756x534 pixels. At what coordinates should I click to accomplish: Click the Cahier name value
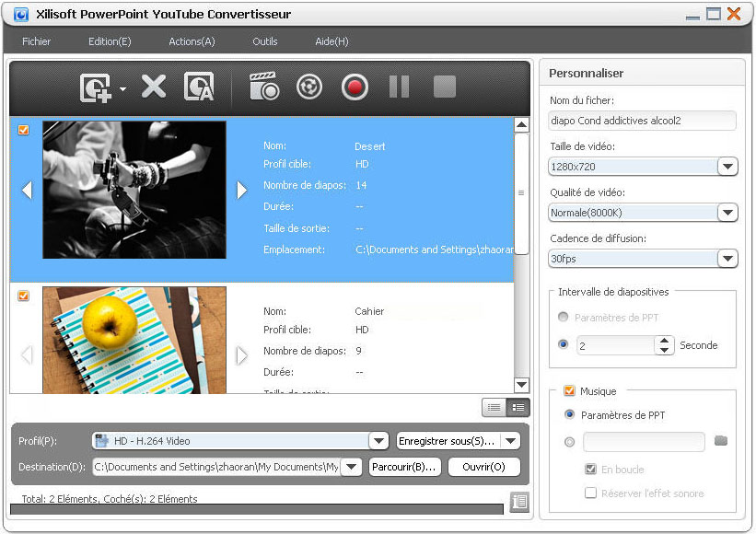[369, 311]
